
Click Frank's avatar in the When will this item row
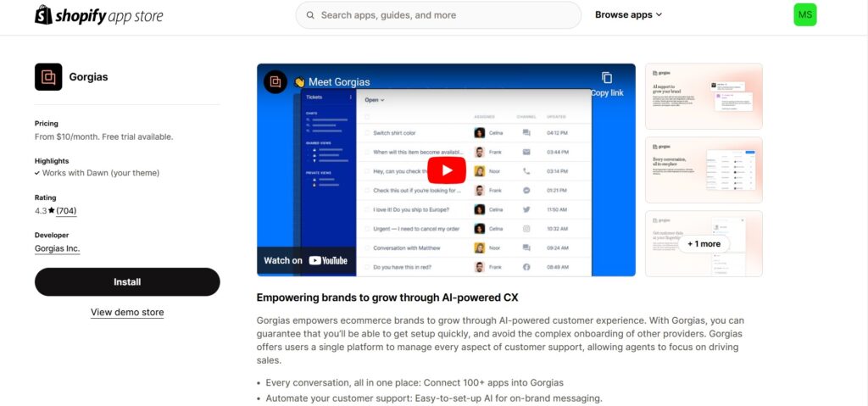coord(480,152)
